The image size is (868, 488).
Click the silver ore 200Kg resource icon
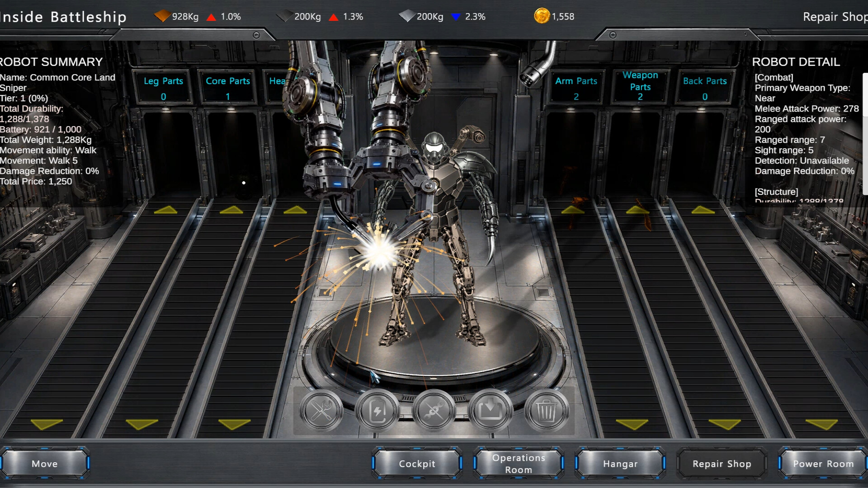point(407,16)
